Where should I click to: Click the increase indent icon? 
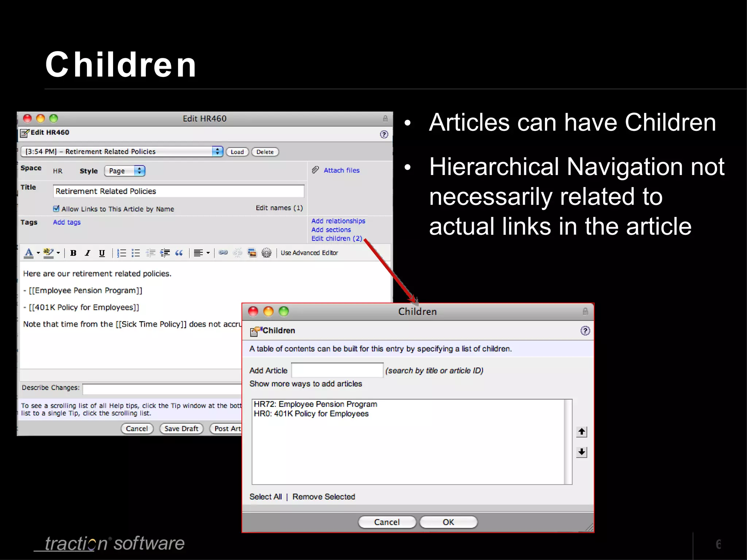165,253
